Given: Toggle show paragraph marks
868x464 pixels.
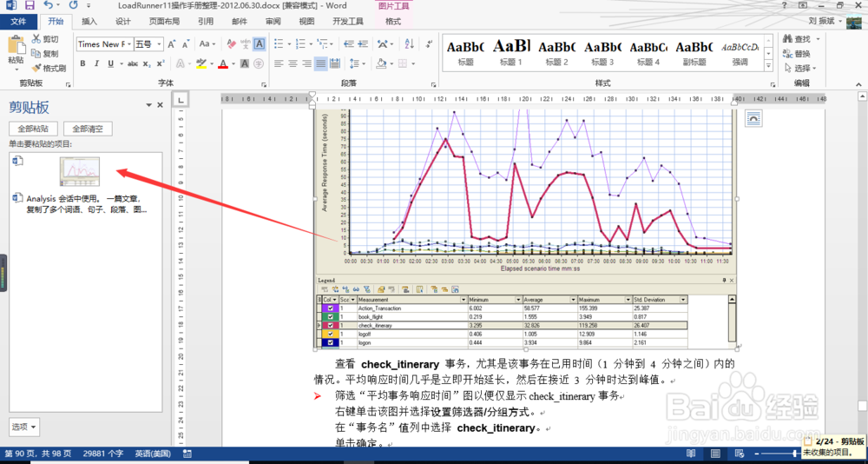Looking at the screenshot, I should pyautogui.click(x=429, y=43).
